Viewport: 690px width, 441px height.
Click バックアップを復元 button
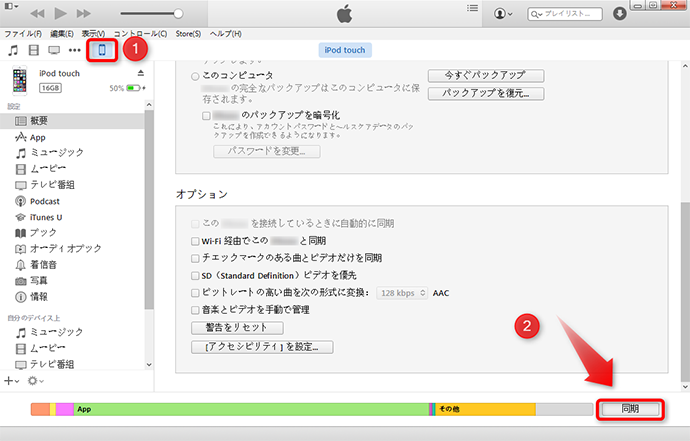(486, 93)
